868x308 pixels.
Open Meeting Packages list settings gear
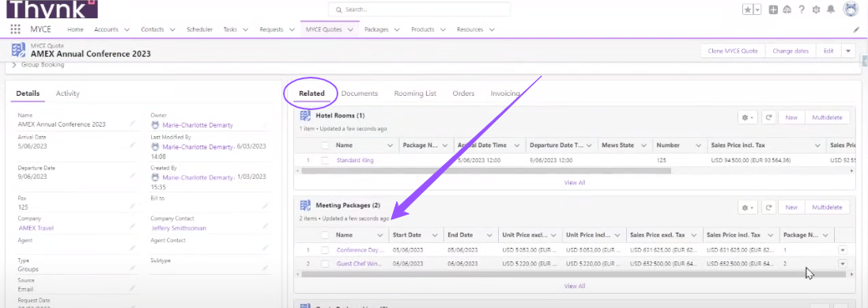click(748, 207)
